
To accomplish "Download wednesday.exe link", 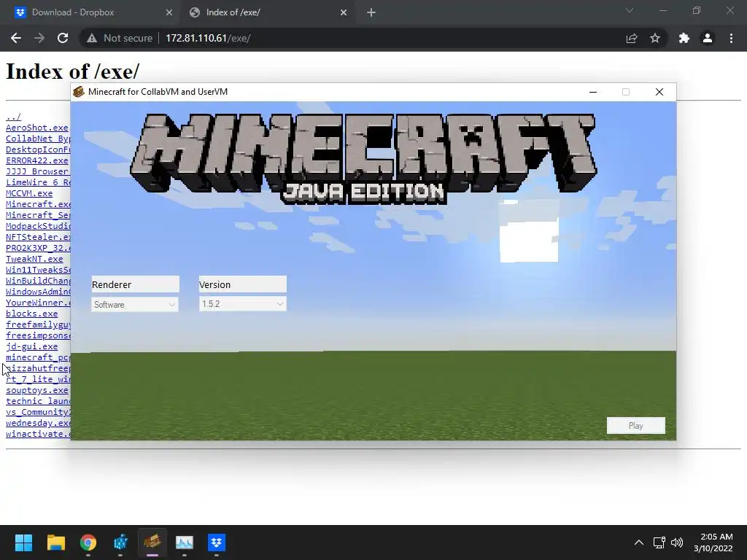I will tap(38, 424).
